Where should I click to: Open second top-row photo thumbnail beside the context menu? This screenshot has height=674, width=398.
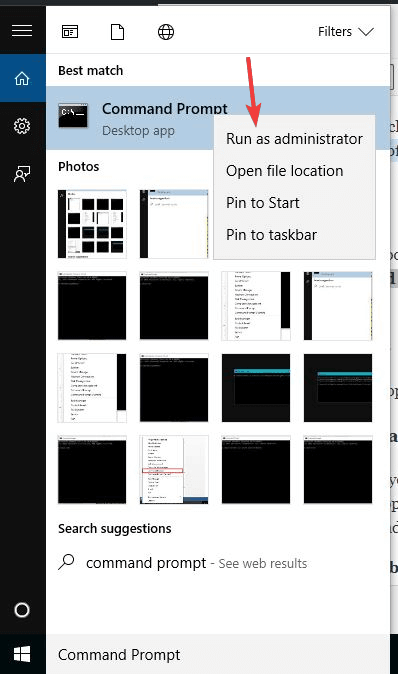click(x=174, y=224)
